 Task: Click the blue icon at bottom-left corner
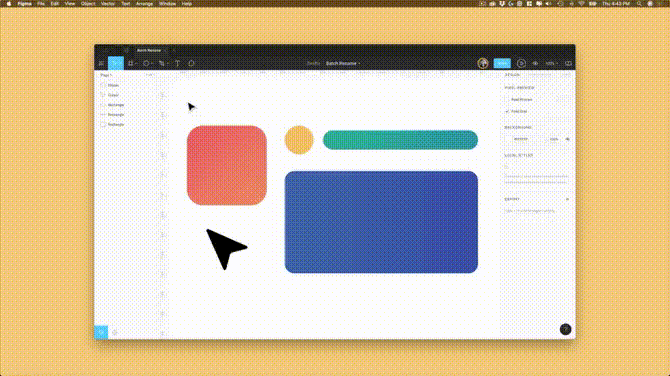[101, 332]
